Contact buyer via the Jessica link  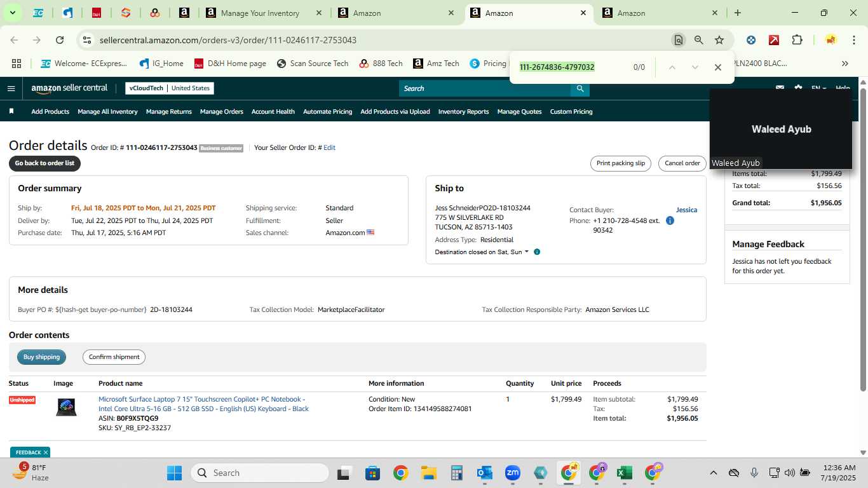pos(686,210)
